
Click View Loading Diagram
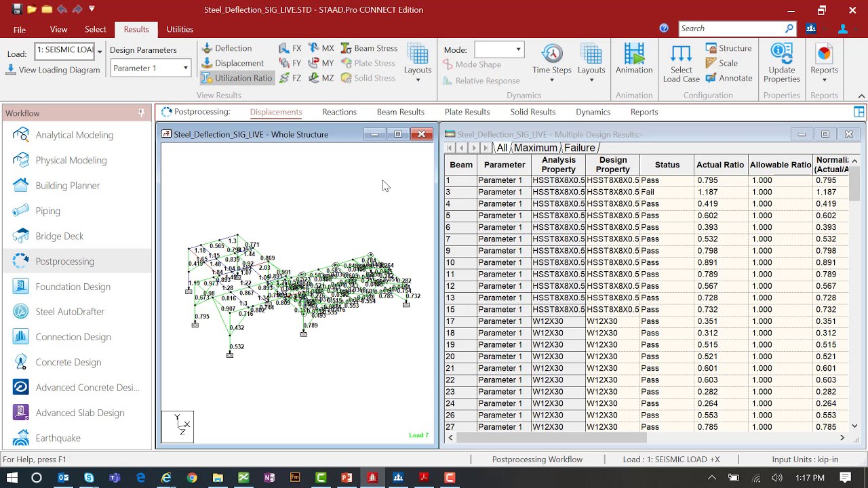(53, 70)
